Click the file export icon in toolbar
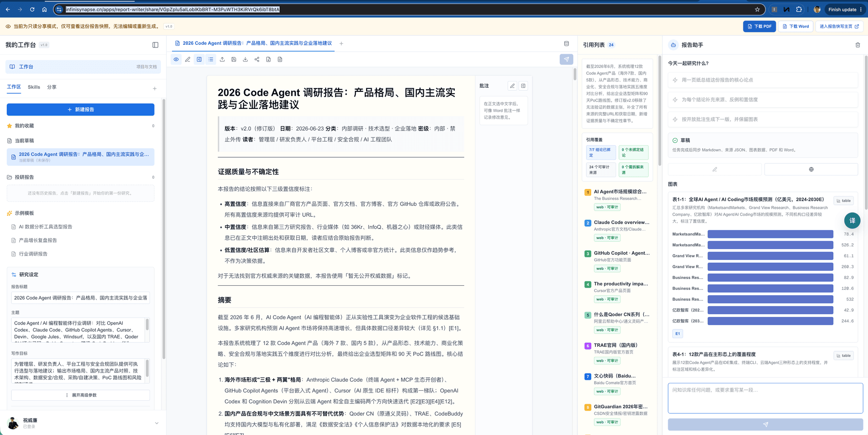Screen dimensions: 868x435 point(269,59)
